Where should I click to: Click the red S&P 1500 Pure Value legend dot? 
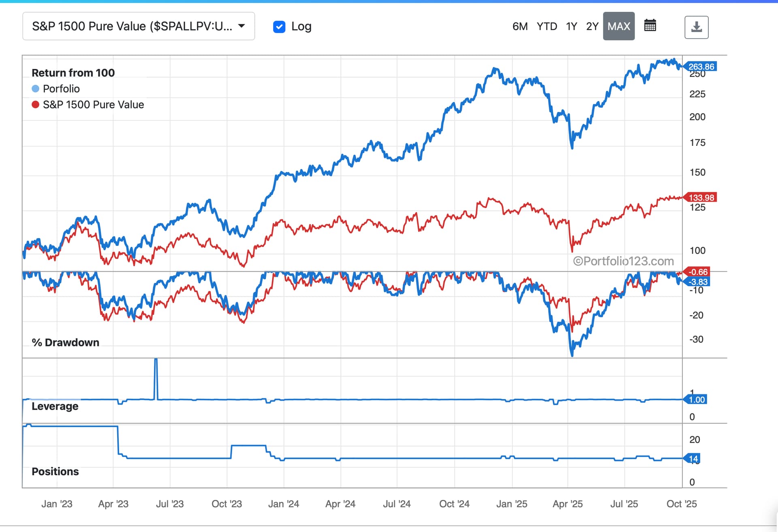coord(36,105)
